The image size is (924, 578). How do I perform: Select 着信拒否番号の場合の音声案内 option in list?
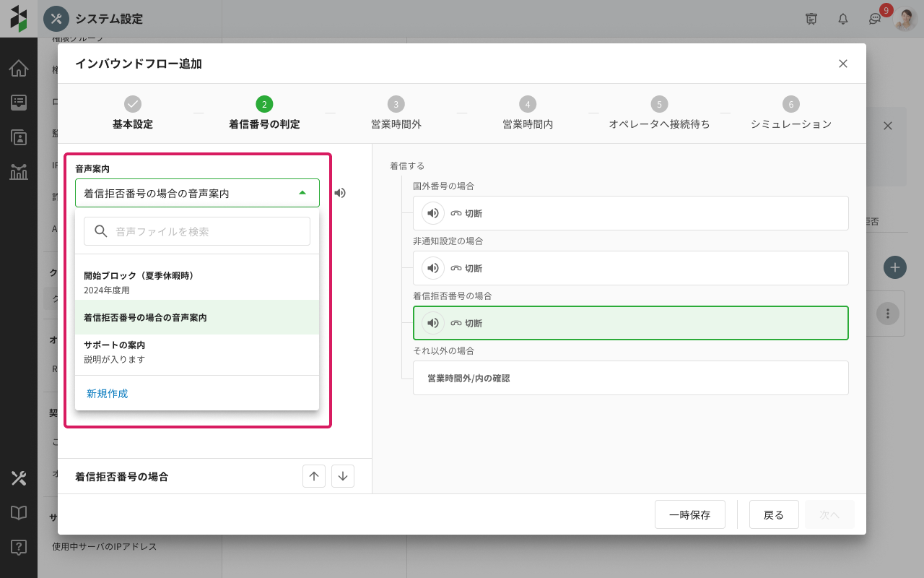pyautogui.click(x=197, y=317)
